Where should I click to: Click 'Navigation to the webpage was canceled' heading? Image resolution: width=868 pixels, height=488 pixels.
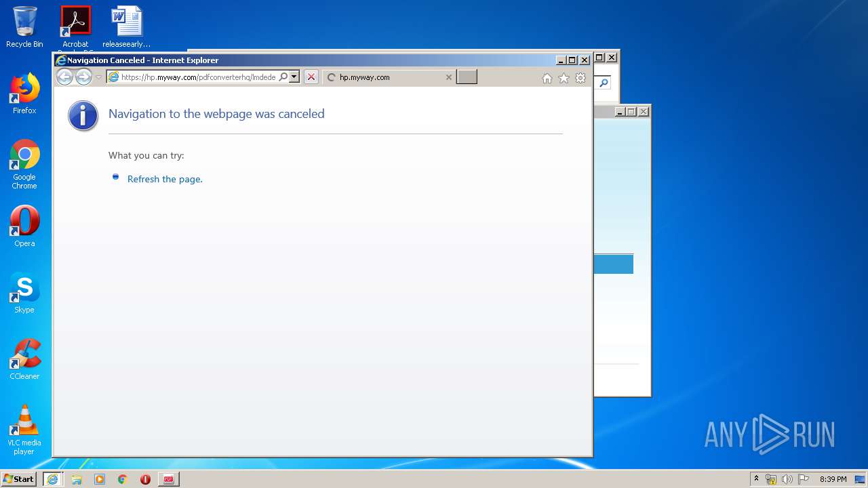click(216, 114)
